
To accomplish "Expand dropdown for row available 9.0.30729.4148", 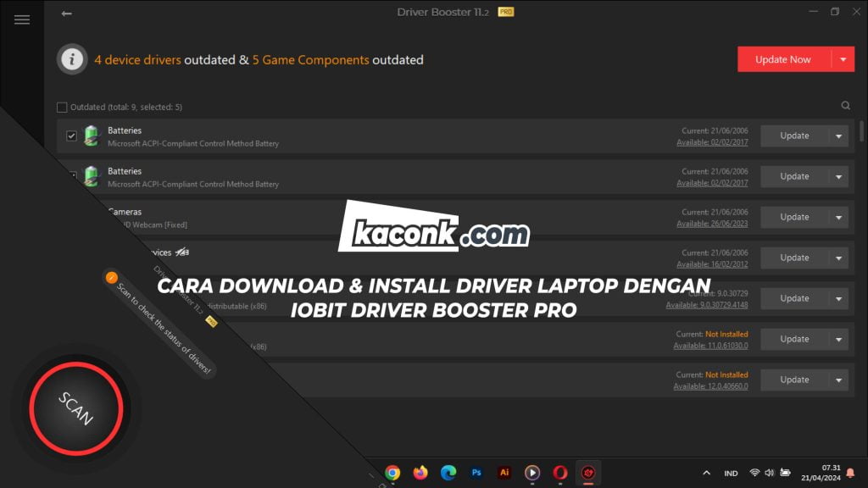I will point(838,299).
